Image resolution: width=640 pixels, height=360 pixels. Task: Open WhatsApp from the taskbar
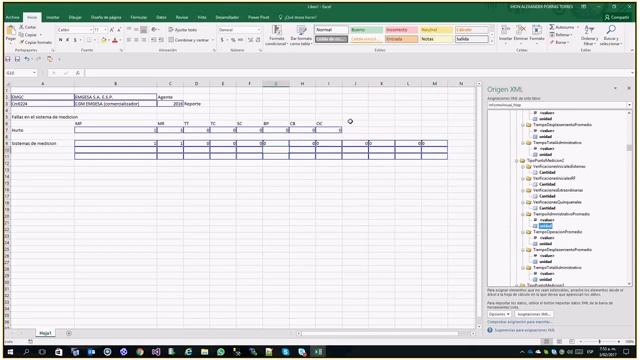[221, 351]
